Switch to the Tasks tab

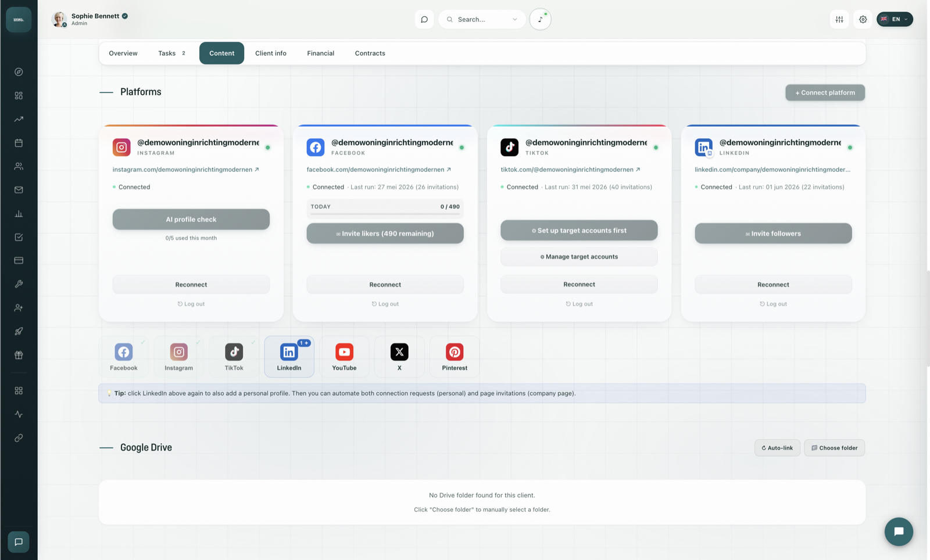click(171, 53)
